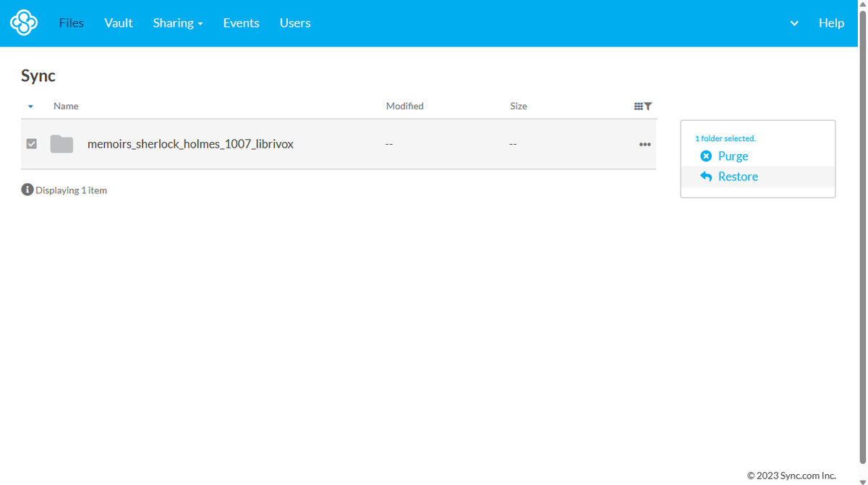Open the select-all dropdown arrow above the checkboxes
The height and width of the screenshot is (485, 868).
pos(30,106)
